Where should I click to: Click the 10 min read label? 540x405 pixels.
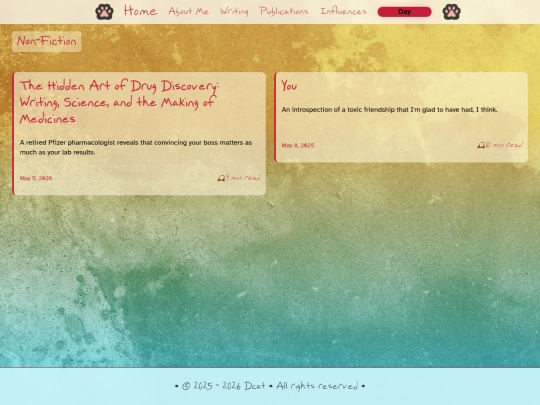pyautogui.click(x=504, y=145)
